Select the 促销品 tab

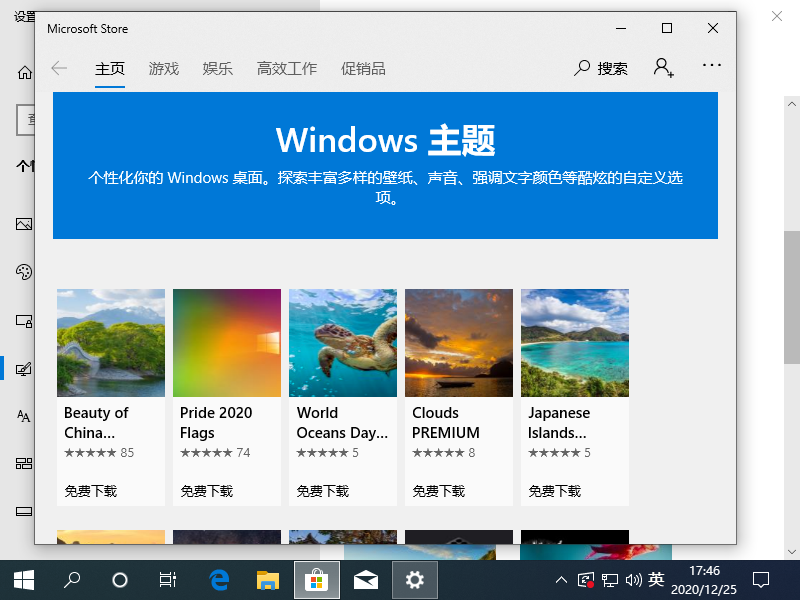(363, 68)
